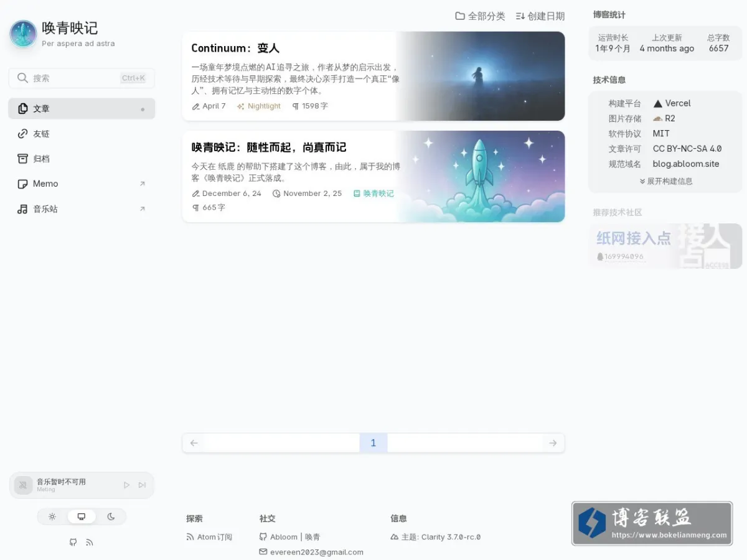
Task: Click the 文章 documents icon
Action: (22, 108)
